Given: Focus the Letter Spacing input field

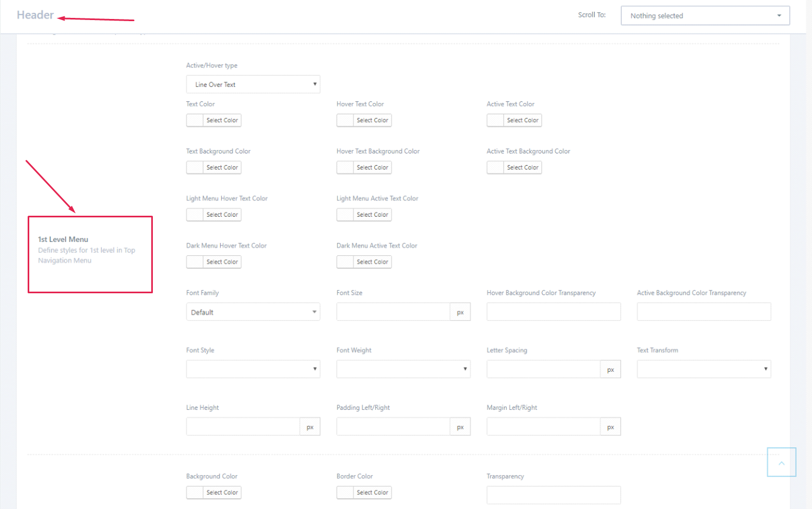Looking at the screenshot, I should coord(543,370).
